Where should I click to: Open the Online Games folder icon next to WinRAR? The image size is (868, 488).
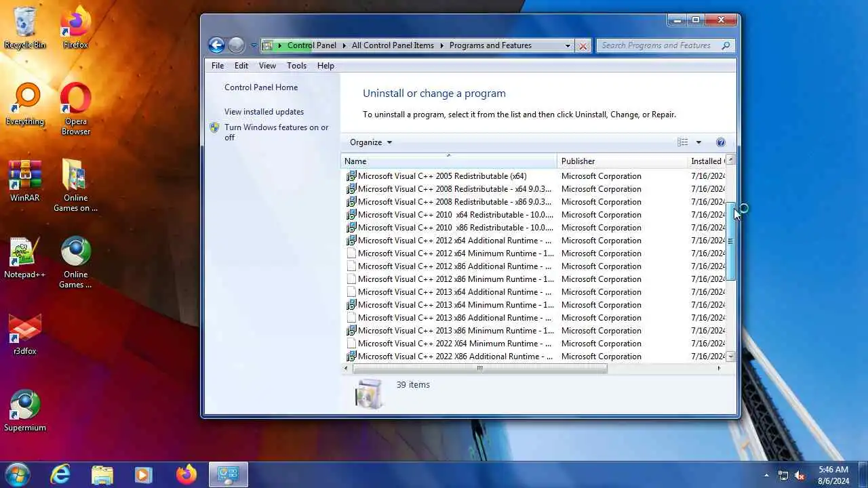[75, 185]
